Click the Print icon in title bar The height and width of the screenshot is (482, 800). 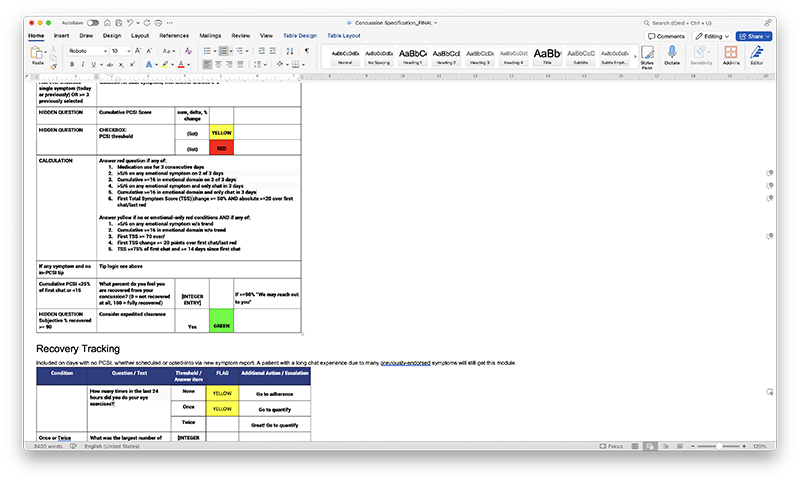pyautogui.click(x=158, y=23)
